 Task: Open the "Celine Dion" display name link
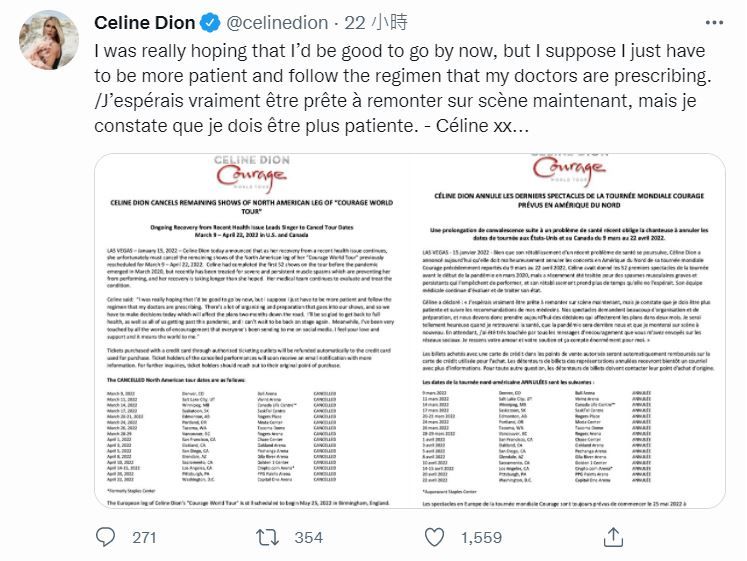144,22
